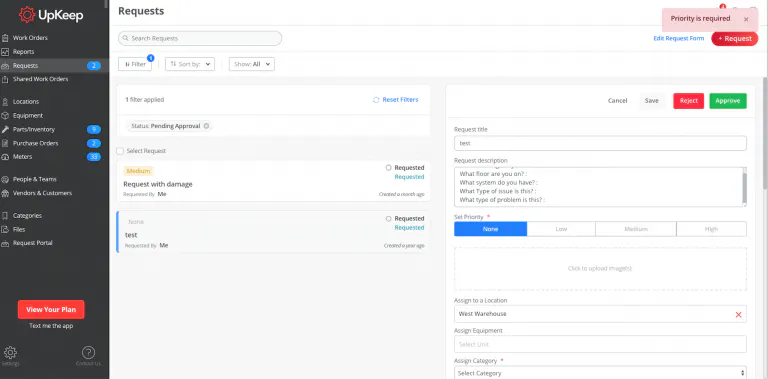Viewport: 768px width, 379px height.
Task: Click + Request button
Action: click(x=735, y=39)
